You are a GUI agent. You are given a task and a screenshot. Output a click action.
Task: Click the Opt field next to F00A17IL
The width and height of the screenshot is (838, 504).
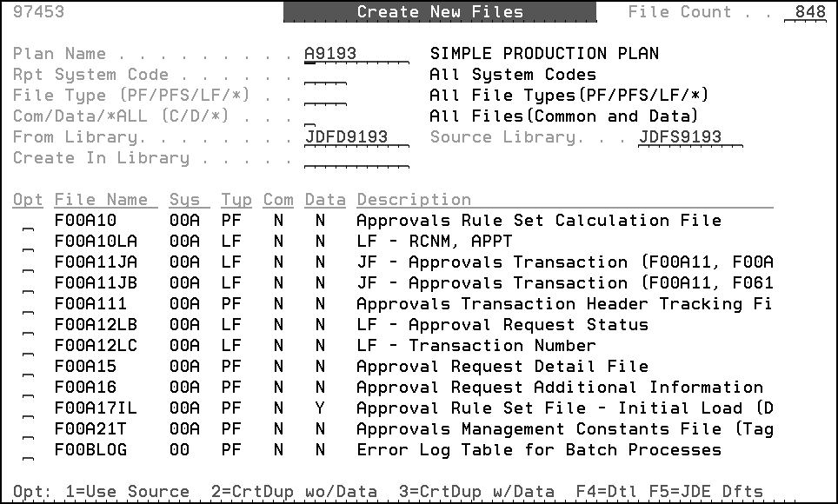[x=28, y=411]
